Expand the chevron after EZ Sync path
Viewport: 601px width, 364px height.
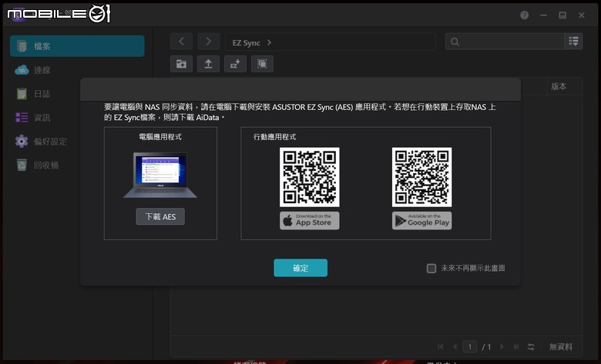click(270, 42)
